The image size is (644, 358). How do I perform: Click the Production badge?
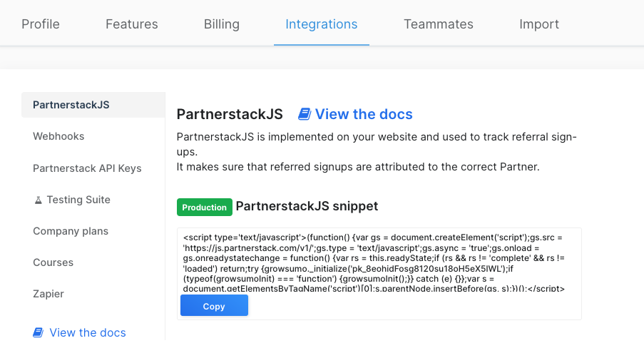pyautogui.click(x=205, y=208)
